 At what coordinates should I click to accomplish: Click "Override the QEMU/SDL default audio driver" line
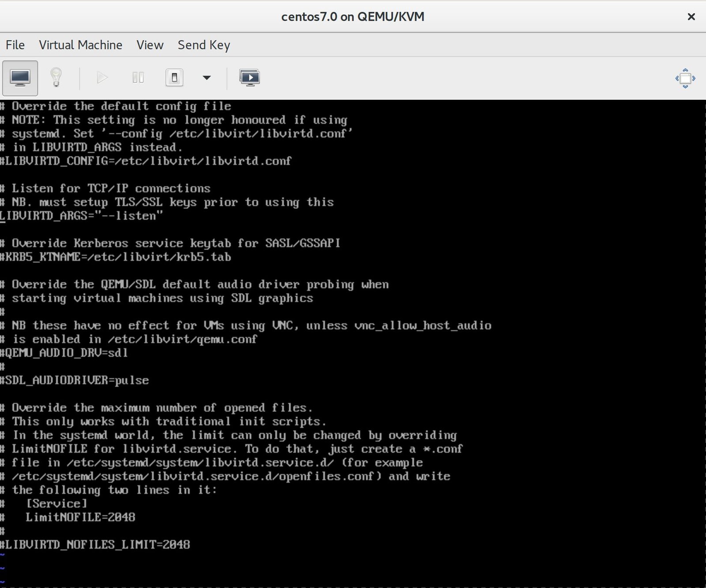point(195,284)
